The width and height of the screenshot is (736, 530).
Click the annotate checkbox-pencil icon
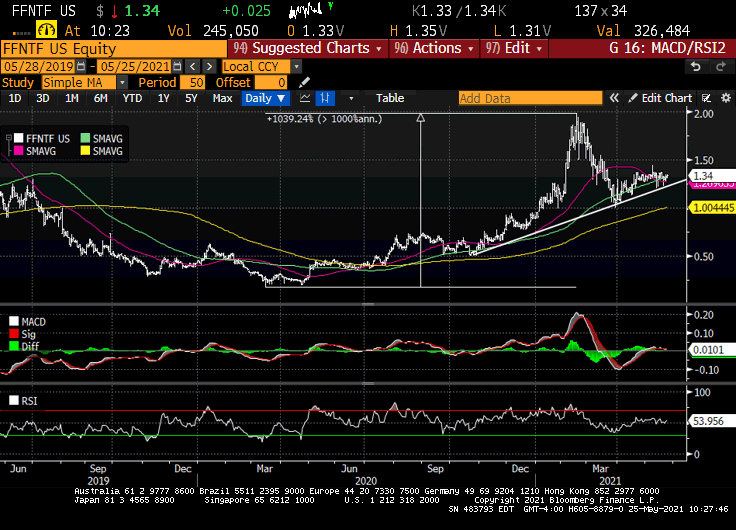click(706, 98)
